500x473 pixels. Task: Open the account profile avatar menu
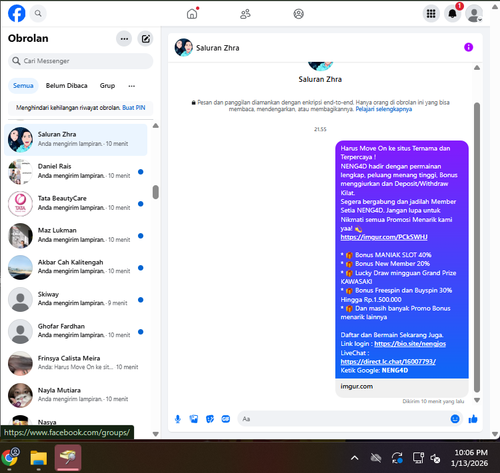[x=474, y=14]
